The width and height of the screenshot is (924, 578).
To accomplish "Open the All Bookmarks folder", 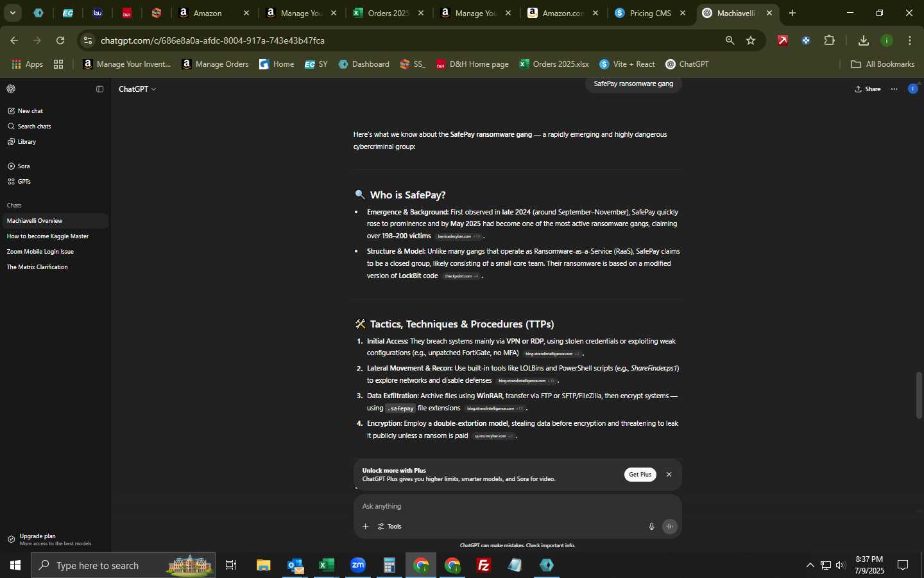I will click(x=882, y=64).
